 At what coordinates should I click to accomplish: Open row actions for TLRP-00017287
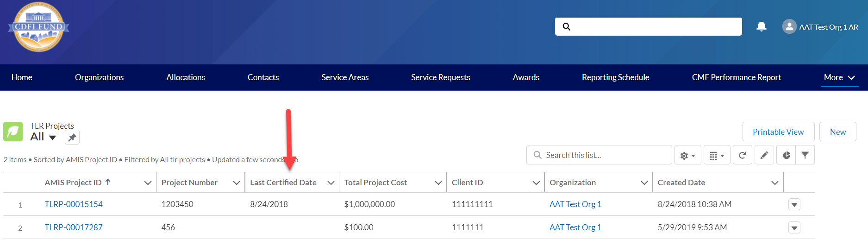[794, 228]
